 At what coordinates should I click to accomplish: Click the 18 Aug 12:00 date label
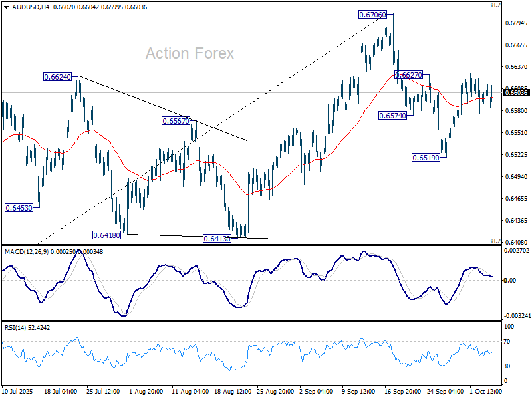[x=233, y=391]
